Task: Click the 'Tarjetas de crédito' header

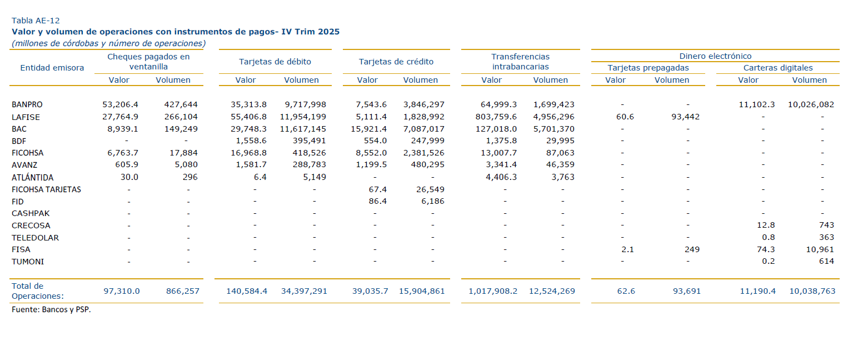Action: coord(396,62)
